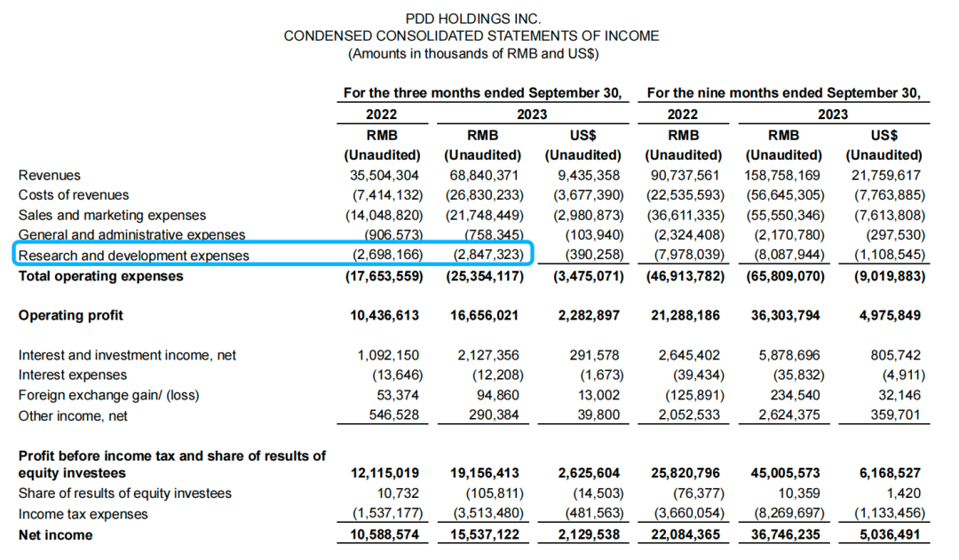Click three months ended September 30 header
The width and height of the screenshot is (959, 560).
click(x=482, y=93)
